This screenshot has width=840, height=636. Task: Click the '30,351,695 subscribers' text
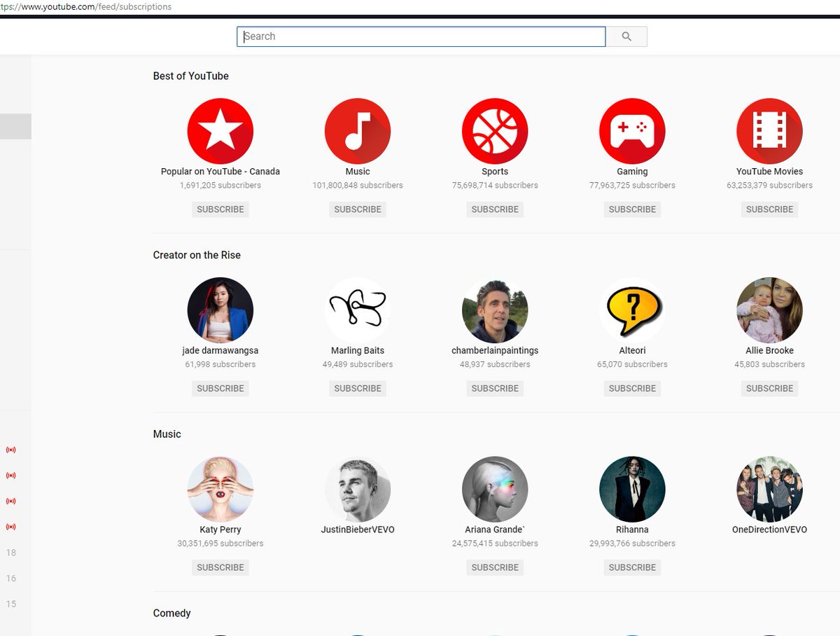tap(220, 544)
